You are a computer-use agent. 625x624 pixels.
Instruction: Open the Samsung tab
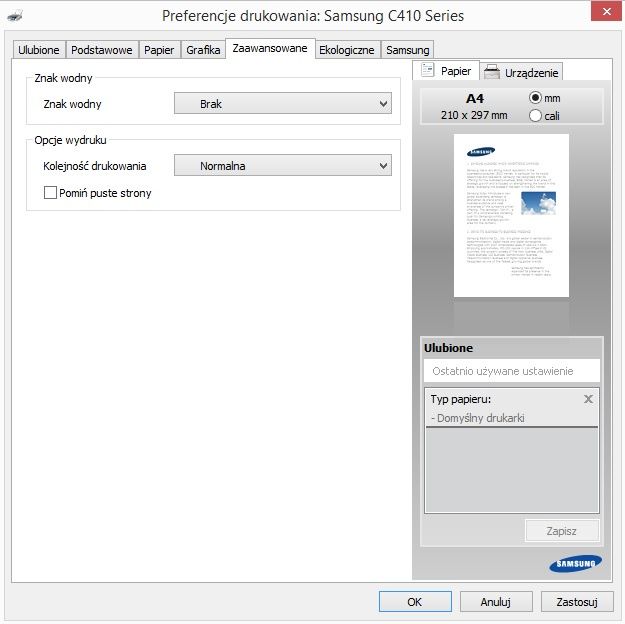[x=407, y=50]
